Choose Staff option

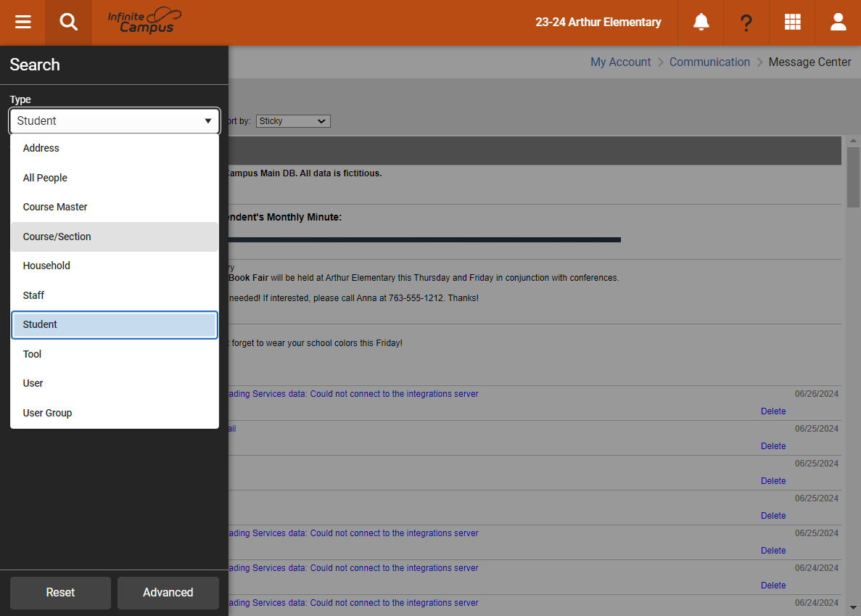coord(114,295)
